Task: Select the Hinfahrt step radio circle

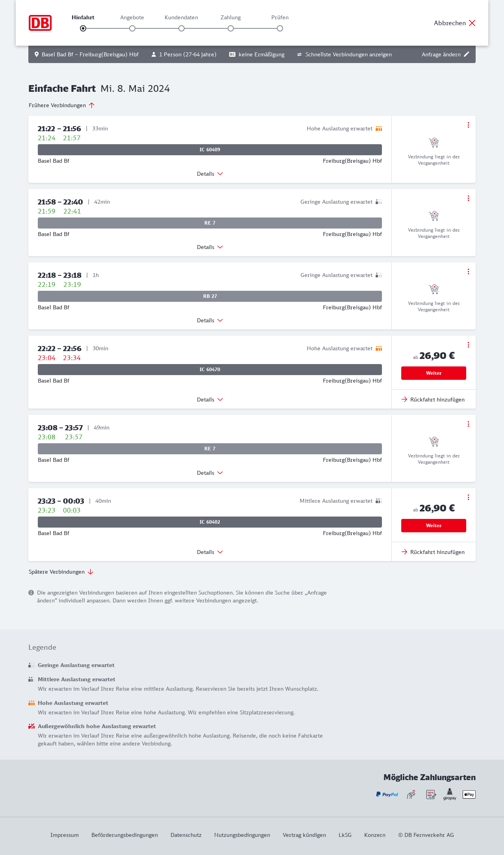Action: point(83,28)
